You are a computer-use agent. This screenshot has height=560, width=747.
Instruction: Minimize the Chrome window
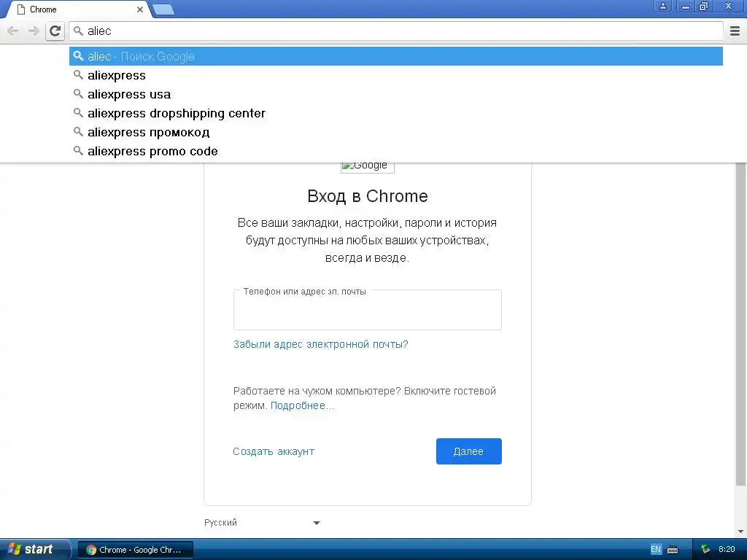tap(685, 6)
